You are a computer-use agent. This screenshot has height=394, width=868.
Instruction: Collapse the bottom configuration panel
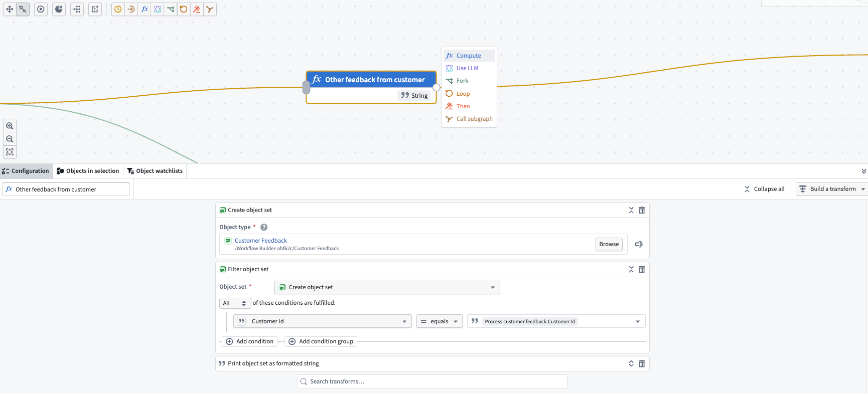[863, 171]
